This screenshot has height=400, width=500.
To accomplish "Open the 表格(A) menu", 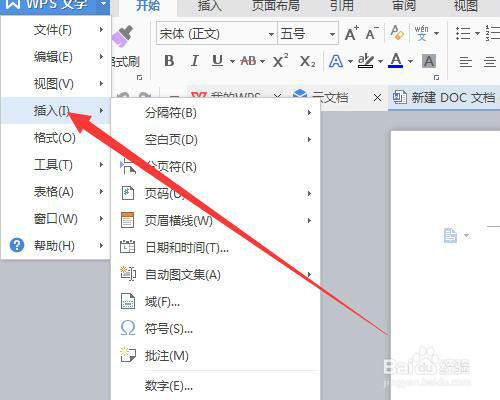I will click(x=56, y=192).
